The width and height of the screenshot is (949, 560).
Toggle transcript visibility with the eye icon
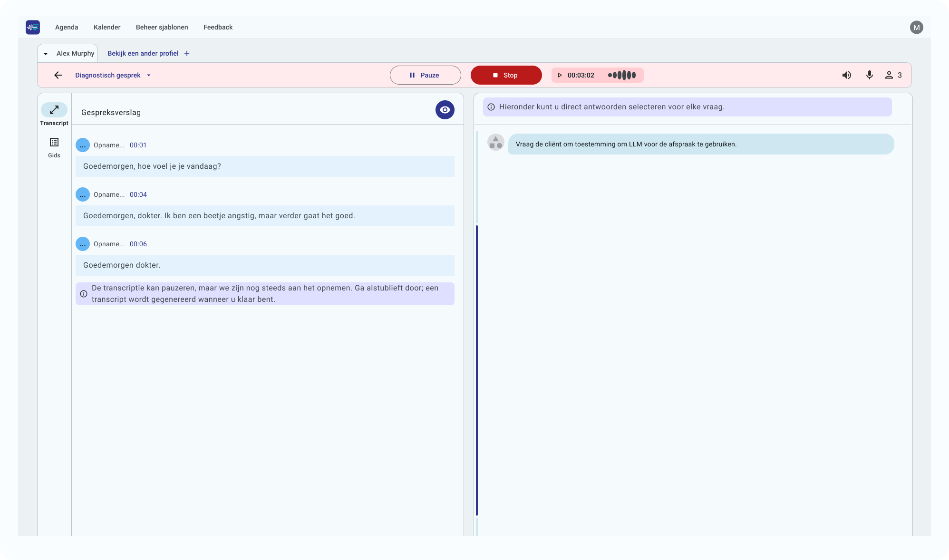pyautogui.click(x=445, y=110)
